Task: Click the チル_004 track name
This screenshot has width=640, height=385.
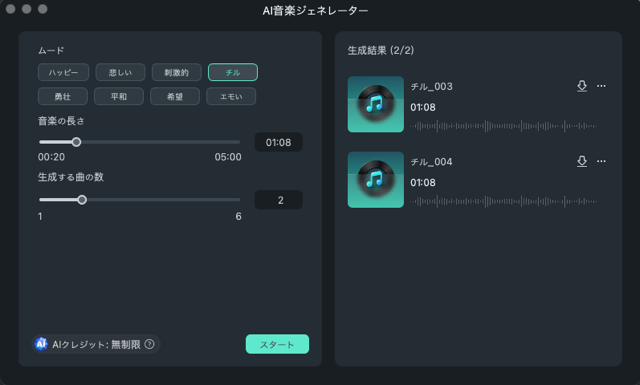Action: click(431, 162)
